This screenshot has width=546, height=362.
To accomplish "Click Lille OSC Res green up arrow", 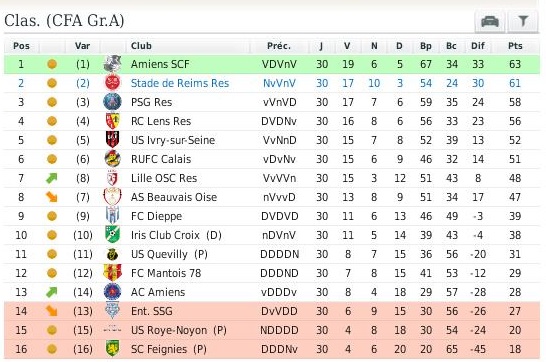I will tap(52, 178).
